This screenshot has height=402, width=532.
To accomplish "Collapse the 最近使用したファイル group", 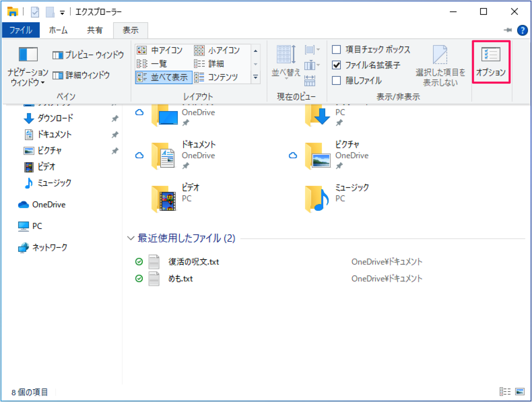I will (131, 238).
